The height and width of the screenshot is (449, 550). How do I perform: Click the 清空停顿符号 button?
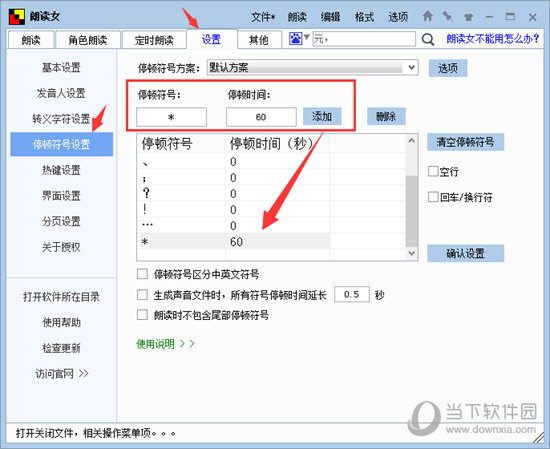465,142
